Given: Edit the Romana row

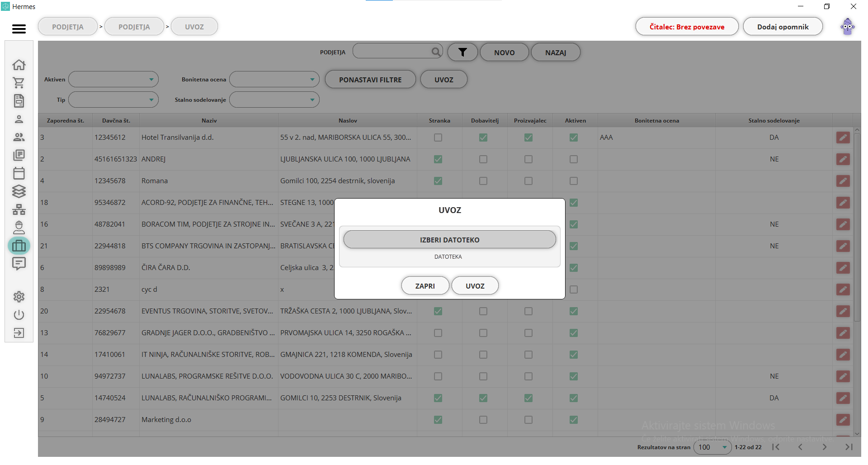Looking at the screenshot, I should point(843,181).
